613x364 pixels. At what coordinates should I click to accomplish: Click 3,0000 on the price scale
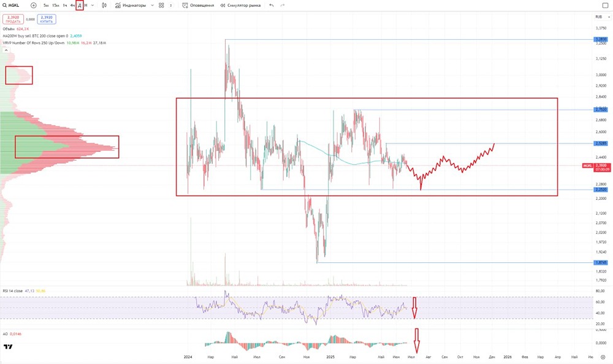click(x=601, y=75)
